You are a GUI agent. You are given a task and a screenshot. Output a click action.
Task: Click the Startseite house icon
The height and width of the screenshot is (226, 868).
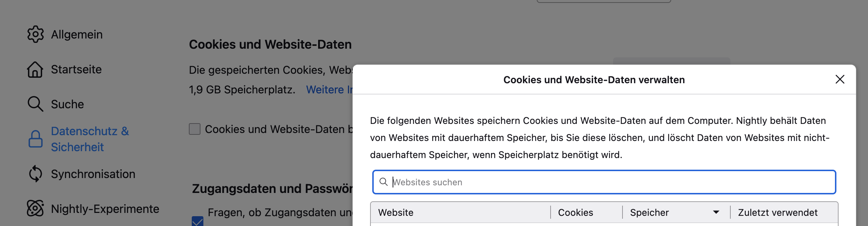pos(35,69)
